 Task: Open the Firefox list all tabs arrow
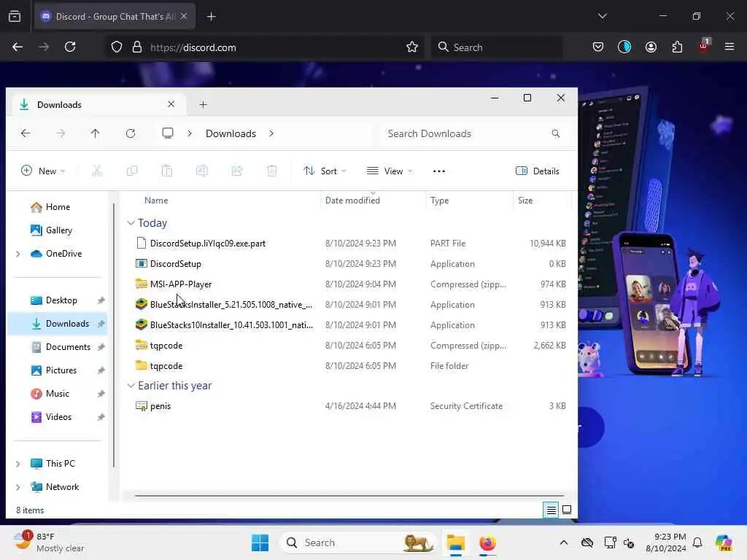[x=602, y=16]
